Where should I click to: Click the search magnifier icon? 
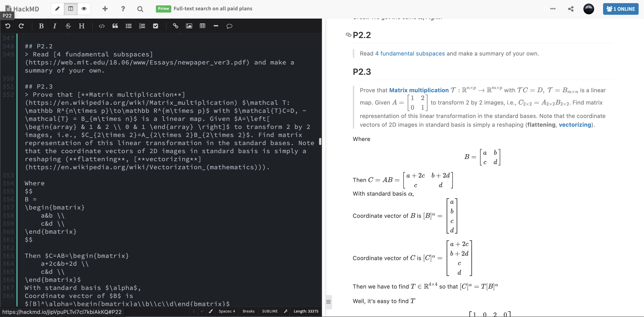(x=140, y=9)
